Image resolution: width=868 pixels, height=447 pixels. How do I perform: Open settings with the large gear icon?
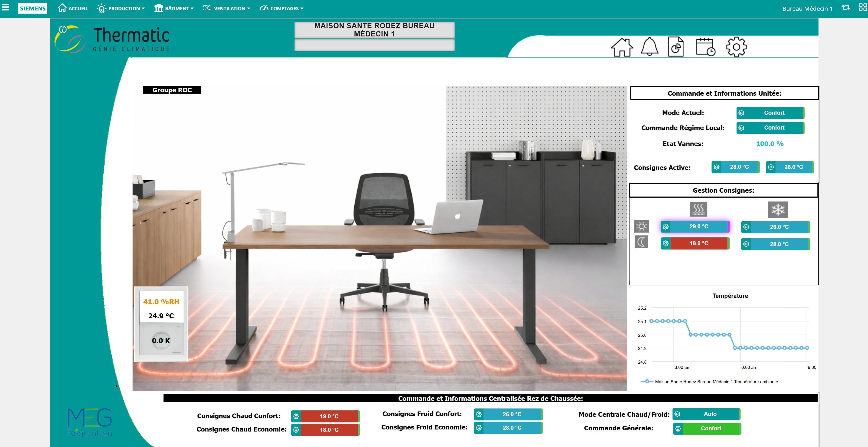(736, 47)
